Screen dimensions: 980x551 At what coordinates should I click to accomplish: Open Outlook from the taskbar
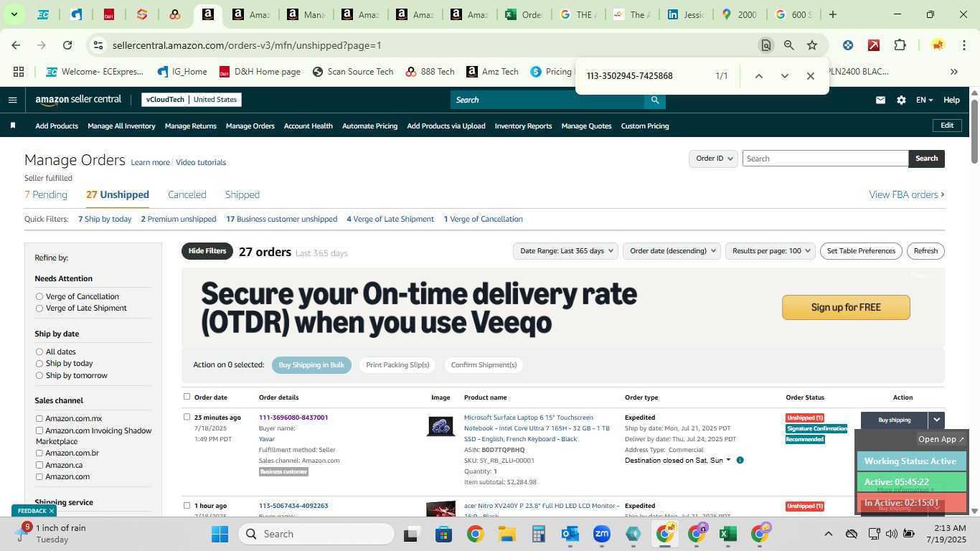pos(570,534)
